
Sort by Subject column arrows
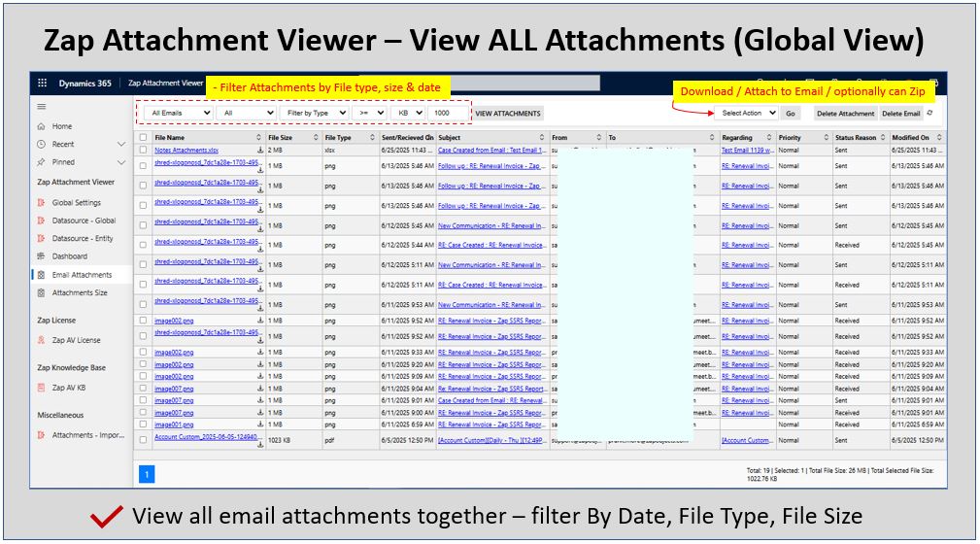tap(542, 138)
